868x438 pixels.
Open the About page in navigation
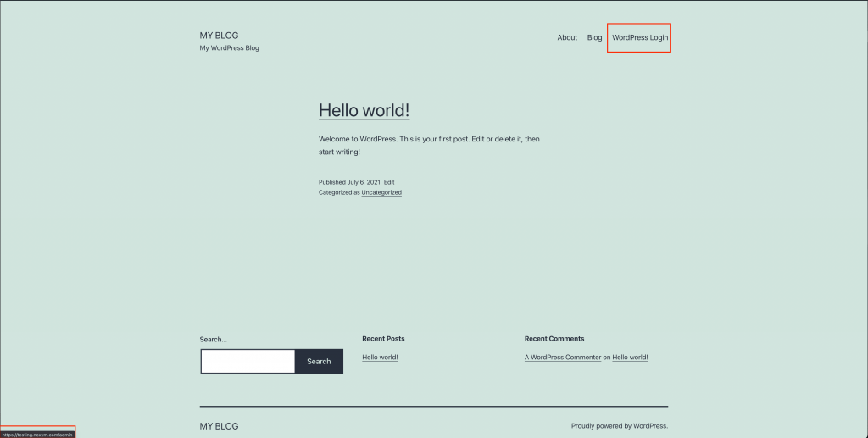point(567,37)
